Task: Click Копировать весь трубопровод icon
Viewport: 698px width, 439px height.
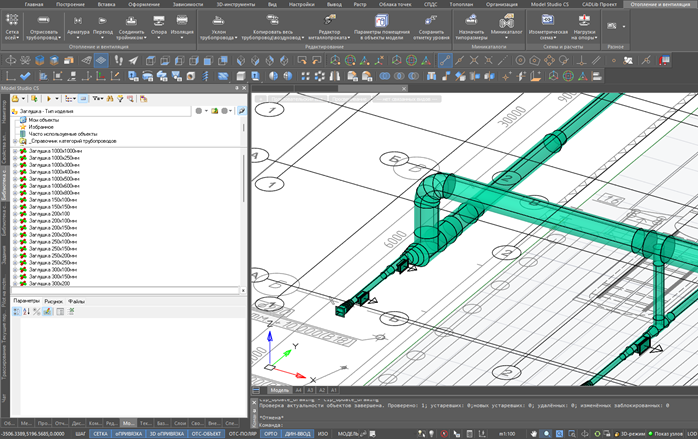Action: point(272,20)
